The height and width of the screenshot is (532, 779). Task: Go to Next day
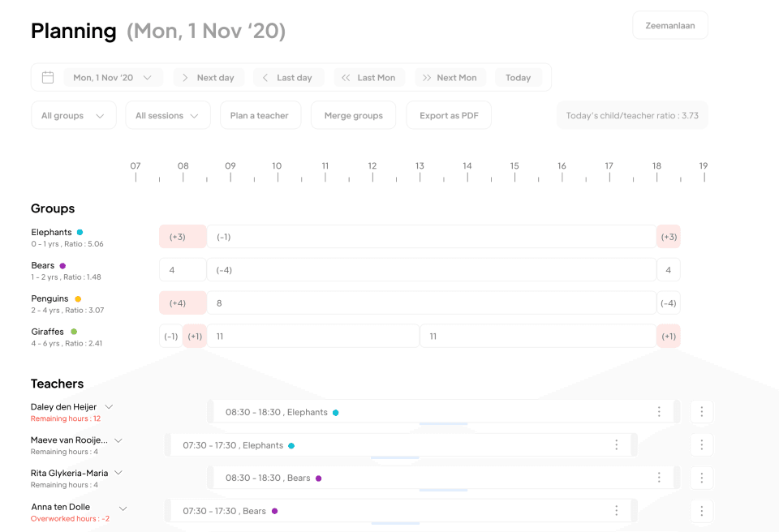click(209, 78)
